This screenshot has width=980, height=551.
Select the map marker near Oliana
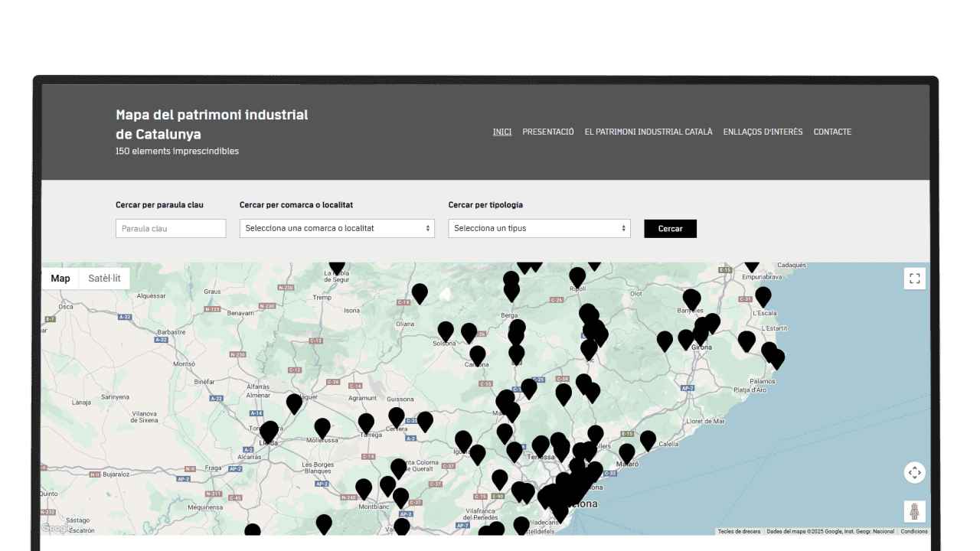420,292
